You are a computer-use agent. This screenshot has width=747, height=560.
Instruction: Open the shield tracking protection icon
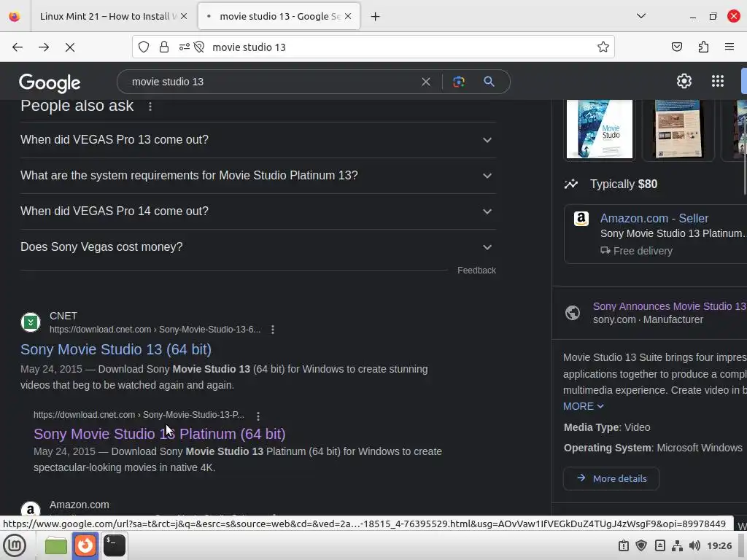pyautogui.click(x=144, y=47)
